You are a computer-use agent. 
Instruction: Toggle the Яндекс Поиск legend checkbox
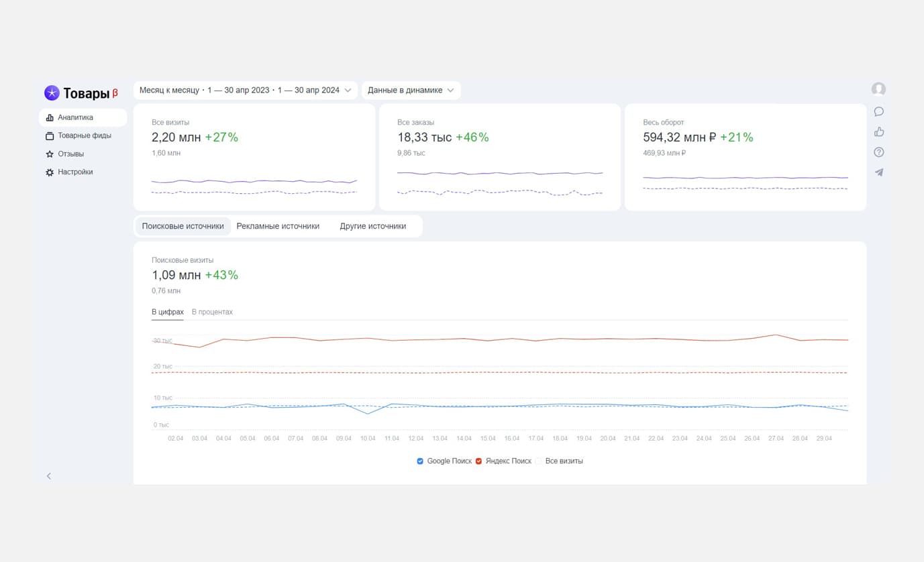coord(479,461)
